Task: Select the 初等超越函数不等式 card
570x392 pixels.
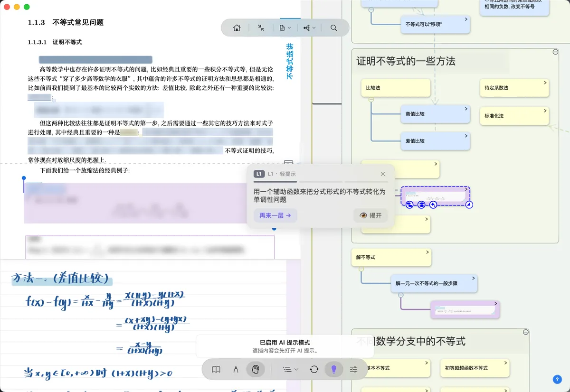Action: [475, 368]
